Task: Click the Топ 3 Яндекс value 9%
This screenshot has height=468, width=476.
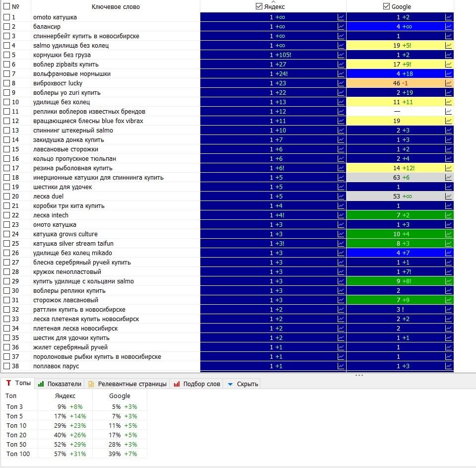Action: (x=61, y=406)
